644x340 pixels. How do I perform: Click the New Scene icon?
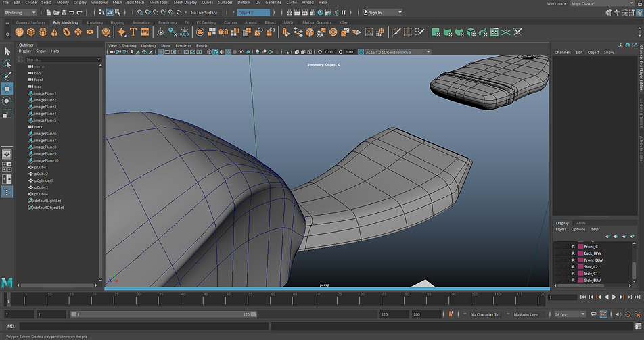click(x=49, y=13)
